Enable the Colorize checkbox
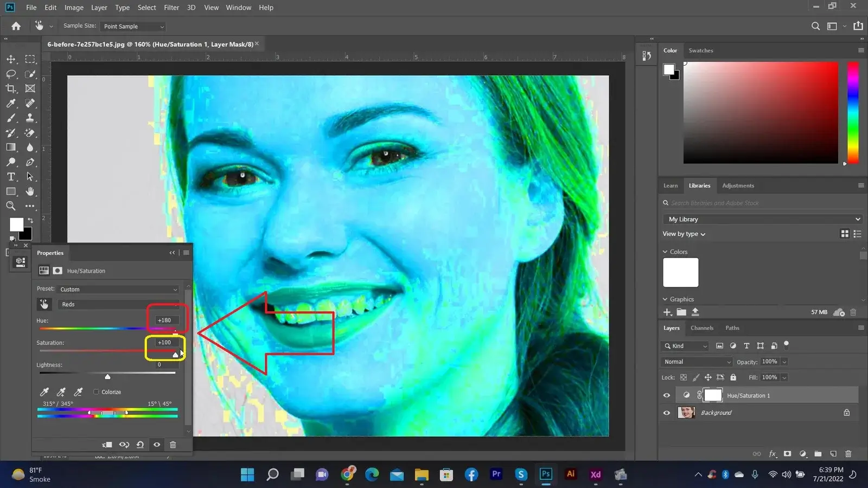 pyautogui.click(x=97, y=392)
